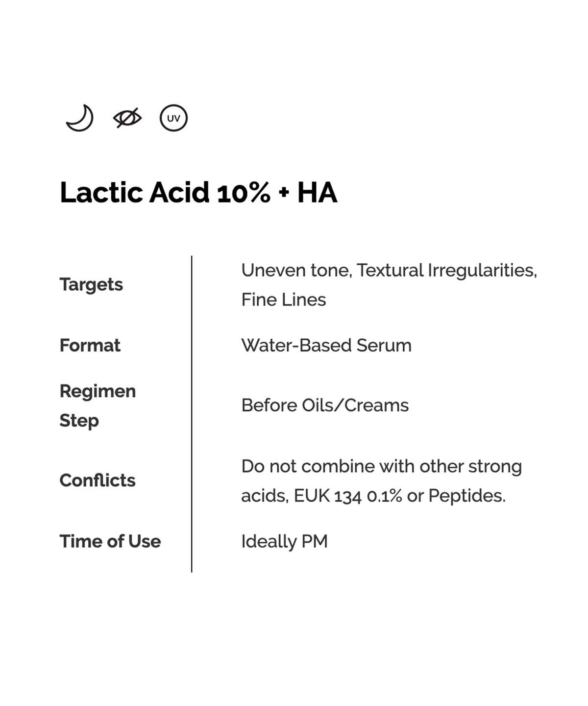The image size is (588, 706).
Task: Select the words "Lactic Acid" in the heading
Action: (134, 192)
